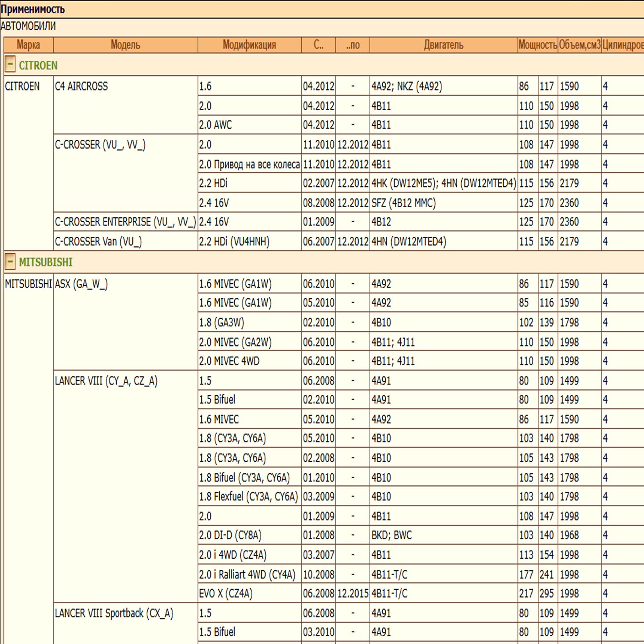Click the Объем,см3 column header
644x644 pixels.
579,45
